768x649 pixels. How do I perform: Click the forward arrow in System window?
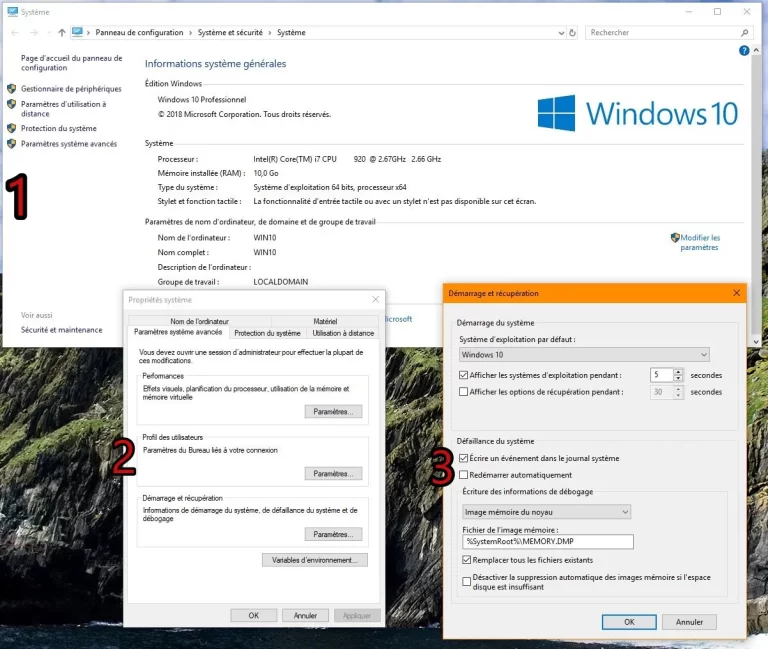click(x=34, y=32)
